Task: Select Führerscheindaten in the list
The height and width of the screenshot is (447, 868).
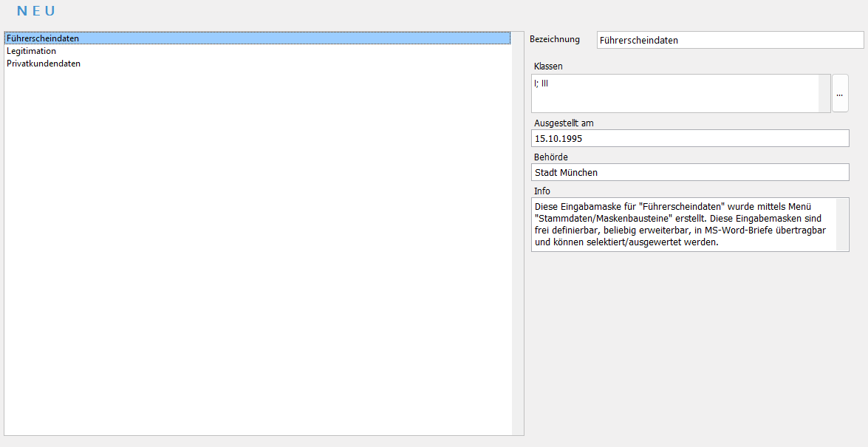Action: click(x=43, y=38)
